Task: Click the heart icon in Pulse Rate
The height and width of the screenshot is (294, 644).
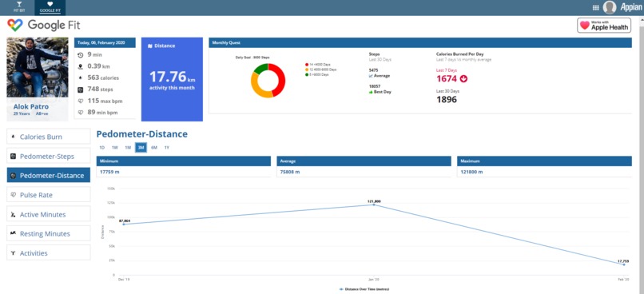Action: coord(13,195)
